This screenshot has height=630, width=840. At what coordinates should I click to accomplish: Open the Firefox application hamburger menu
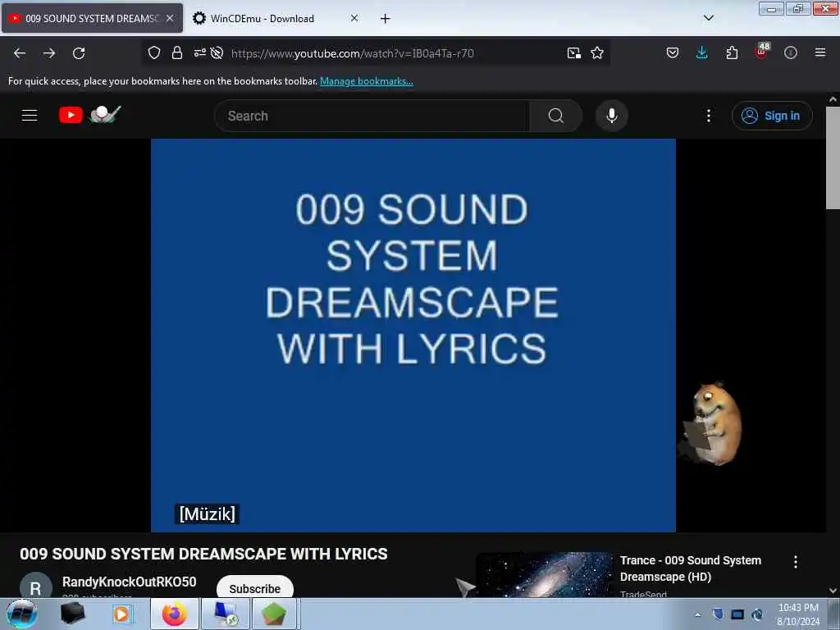tap(820, 52)
